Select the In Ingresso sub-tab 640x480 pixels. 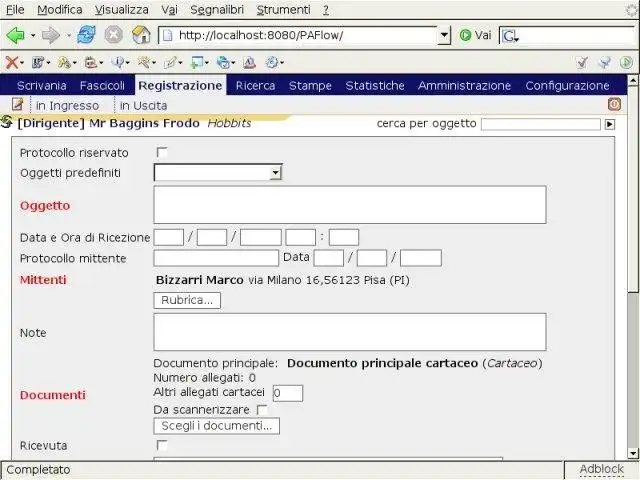[67, 106]
